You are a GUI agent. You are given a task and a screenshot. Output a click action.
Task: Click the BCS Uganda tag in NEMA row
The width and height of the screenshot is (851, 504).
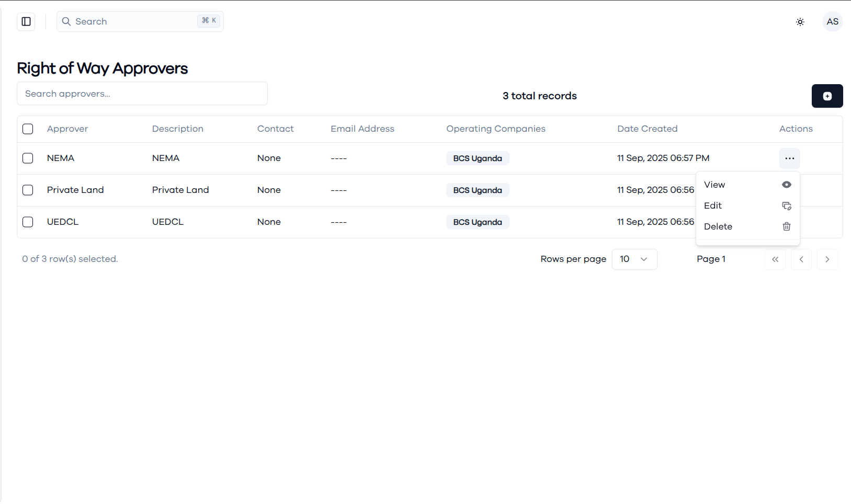478,158
